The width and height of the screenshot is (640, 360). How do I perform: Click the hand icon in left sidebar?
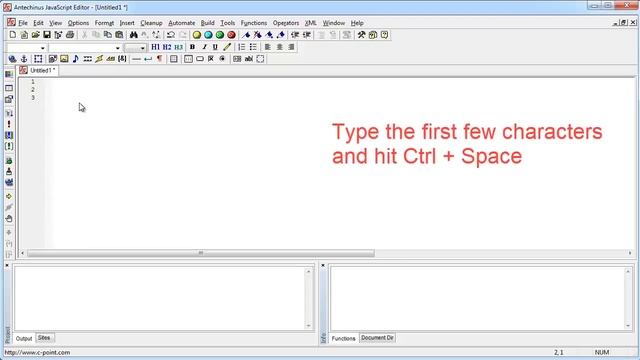point(9,219)
